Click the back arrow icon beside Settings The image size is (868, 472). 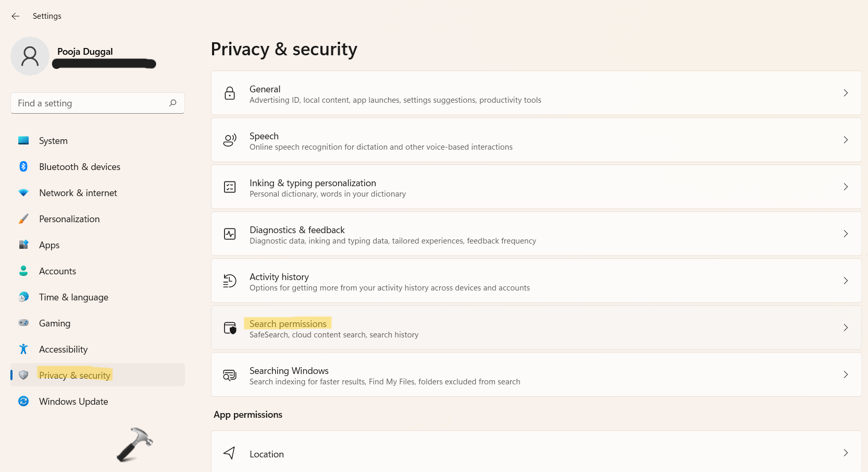(16, 16)
